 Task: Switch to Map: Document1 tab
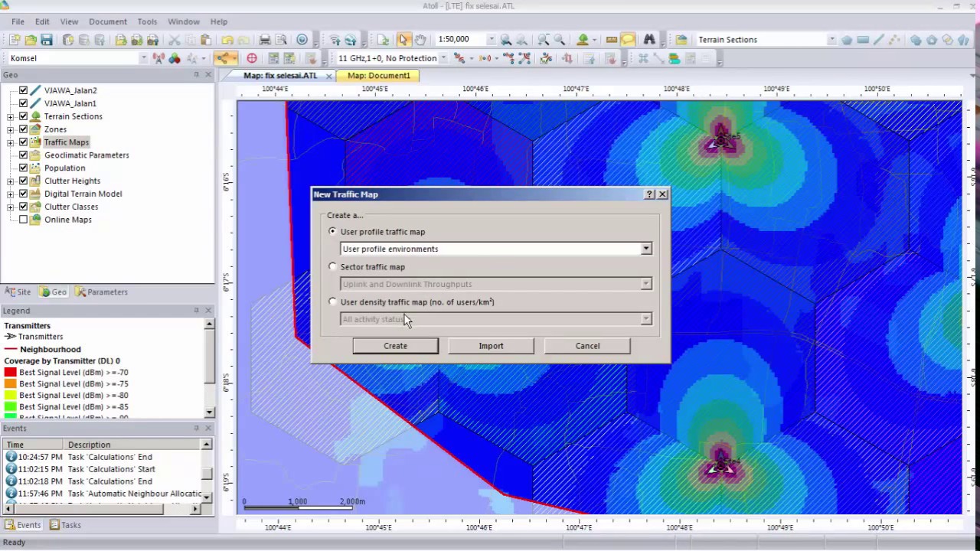tap(378, 76)
